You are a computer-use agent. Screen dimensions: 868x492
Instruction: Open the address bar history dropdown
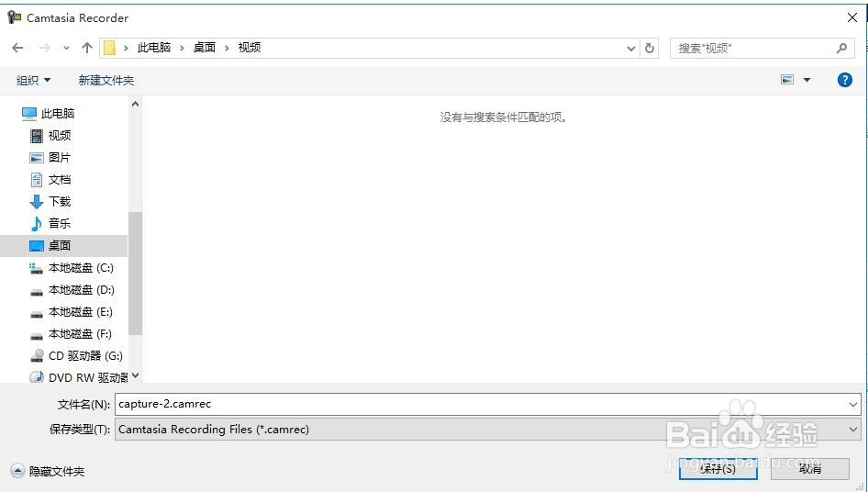point(630,49)
